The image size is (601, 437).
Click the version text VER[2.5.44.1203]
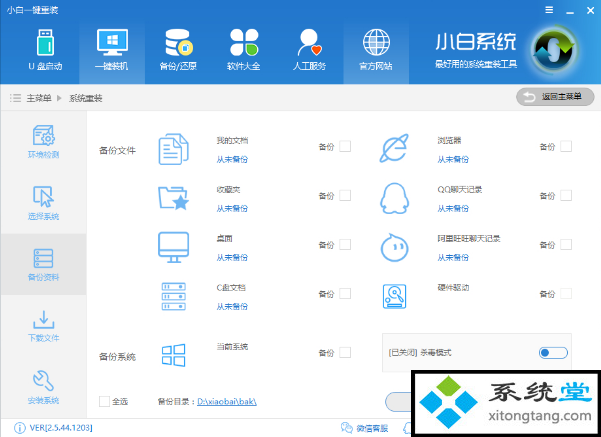point(61,428)
